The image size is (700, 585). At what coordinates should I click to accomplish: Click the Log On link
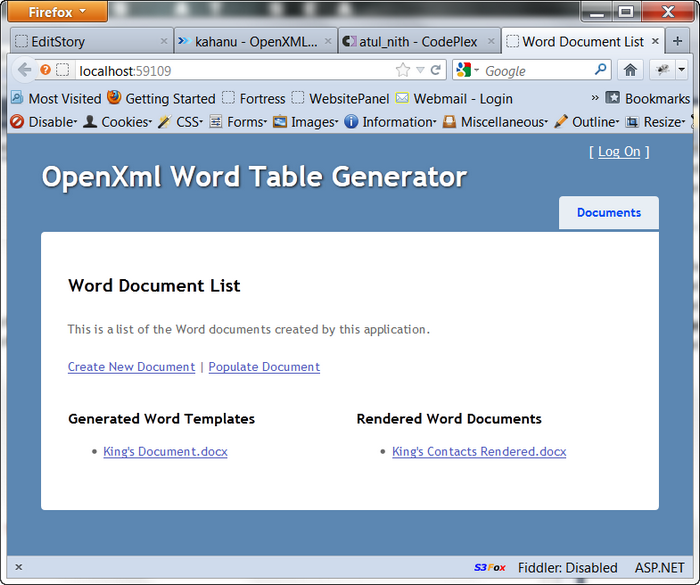619,152
